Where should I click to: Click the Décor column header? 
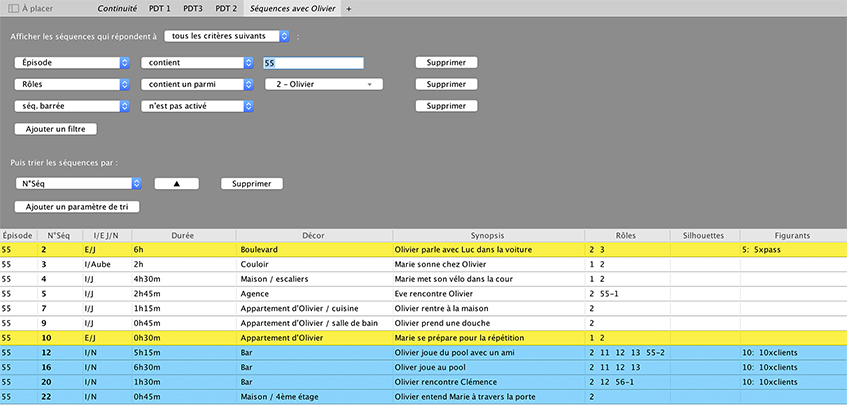[314, 235]
